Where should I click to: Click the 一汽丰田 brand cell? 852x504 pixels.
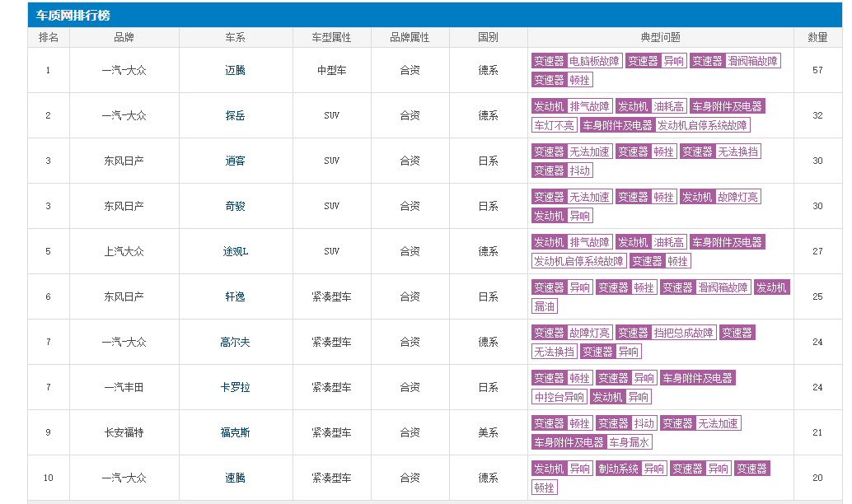coord(124,387)
